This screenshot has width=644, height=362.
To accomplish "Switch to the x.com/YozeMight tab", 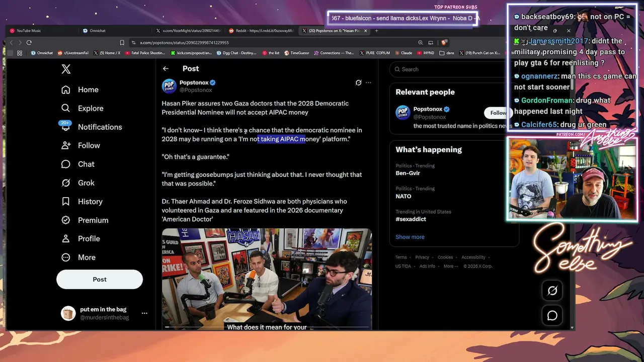I will coord(188,31).
